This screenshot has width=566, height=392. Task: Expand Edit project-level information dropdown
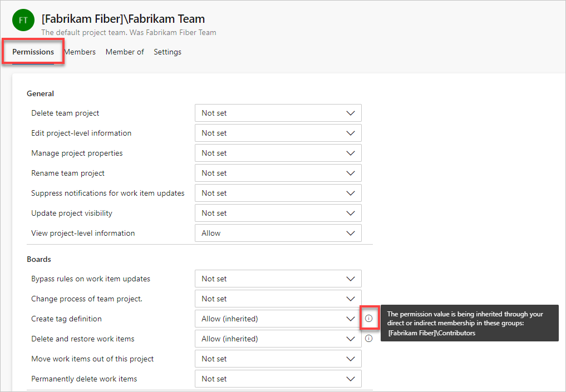(x=278, y=133)
